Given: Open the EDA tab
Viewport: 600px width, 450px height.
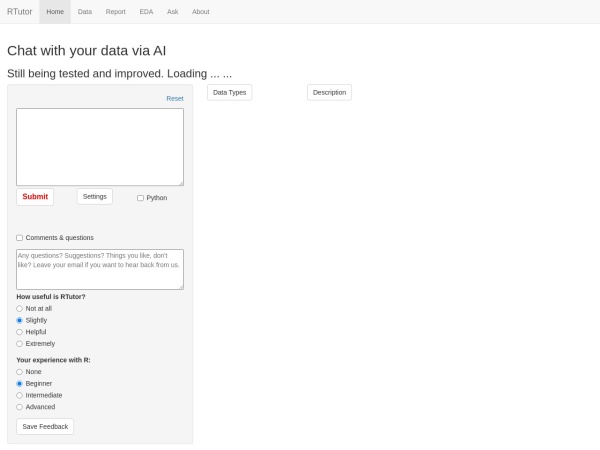Looking at the screenshot, I should coord(146,11).
